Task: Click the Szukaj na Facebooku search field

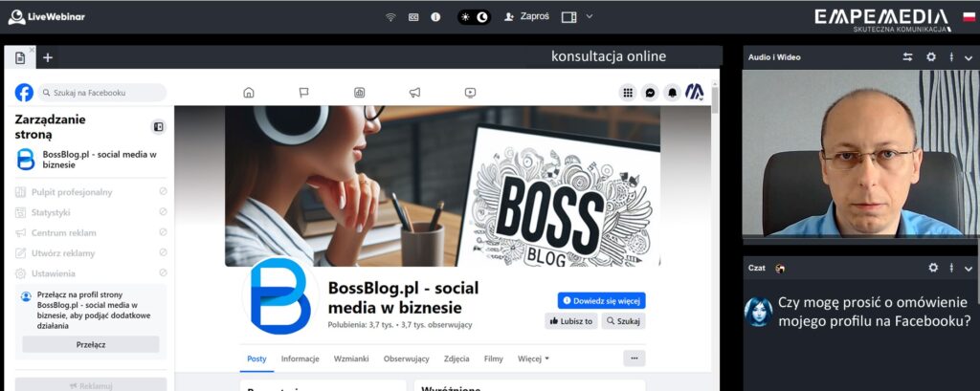Action: tap(102, 93)
